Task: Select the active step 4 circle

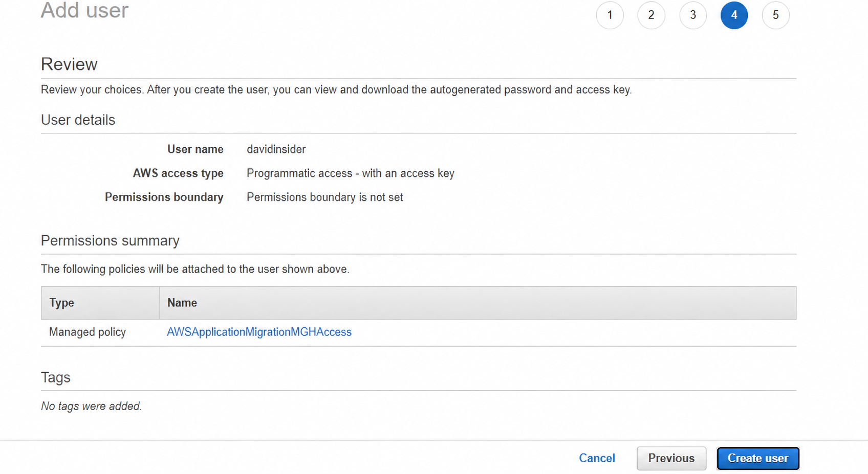Action: pos(734,15)
